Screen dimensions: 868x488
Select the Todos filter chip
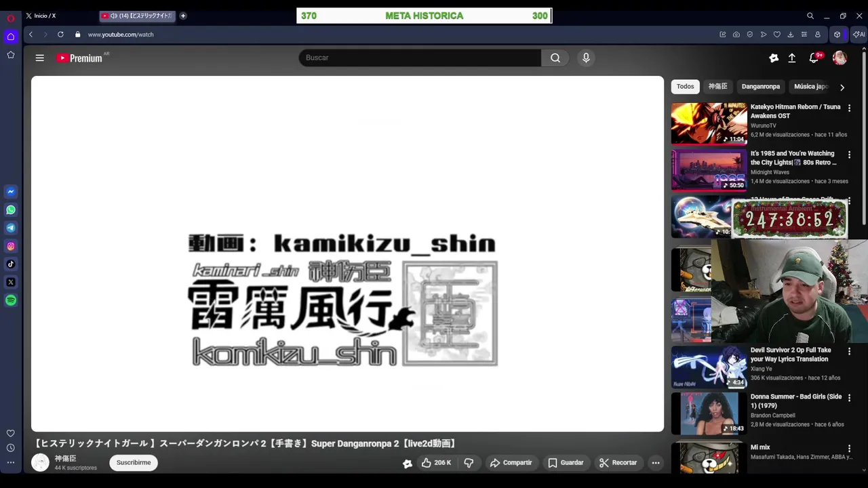(685, 87)
